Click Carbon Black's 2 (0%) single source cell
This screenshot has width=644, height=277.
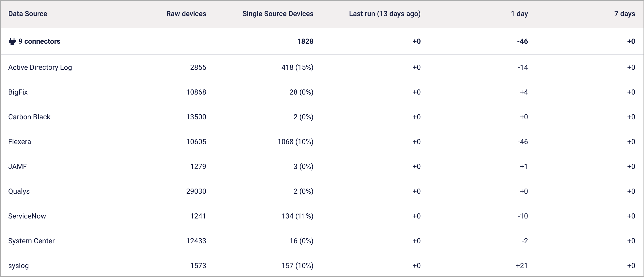pyautogui.click(x=303, y=117)
